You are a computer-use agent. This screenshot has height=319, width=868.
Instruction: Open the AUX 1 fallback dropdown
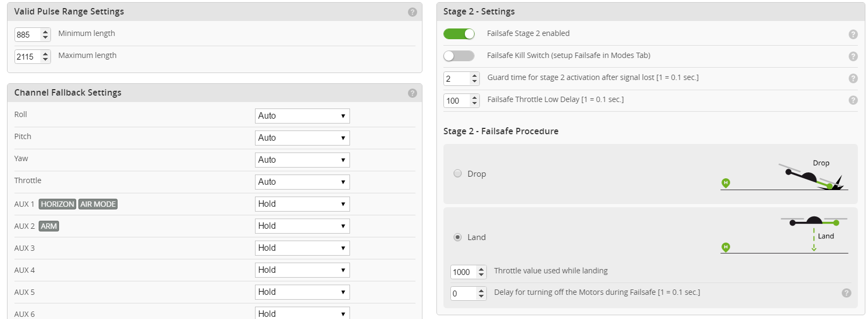302,204
